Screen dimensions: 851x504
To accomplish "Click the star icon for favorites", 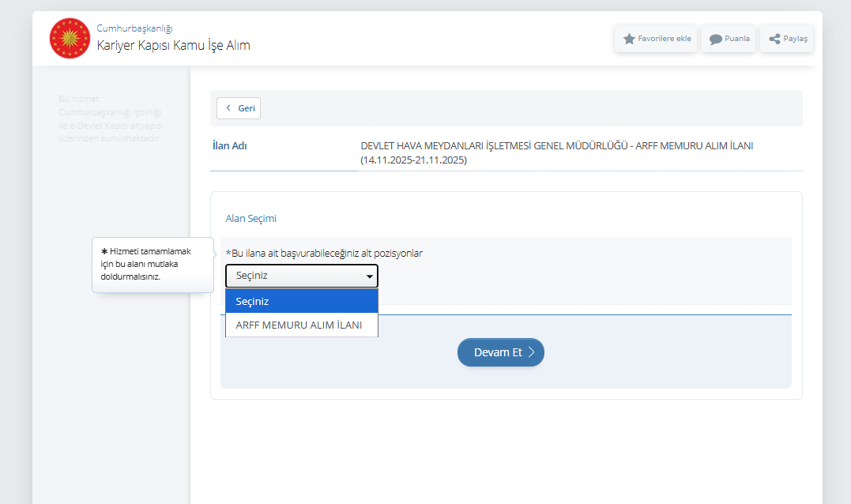I will click(629, 39).
